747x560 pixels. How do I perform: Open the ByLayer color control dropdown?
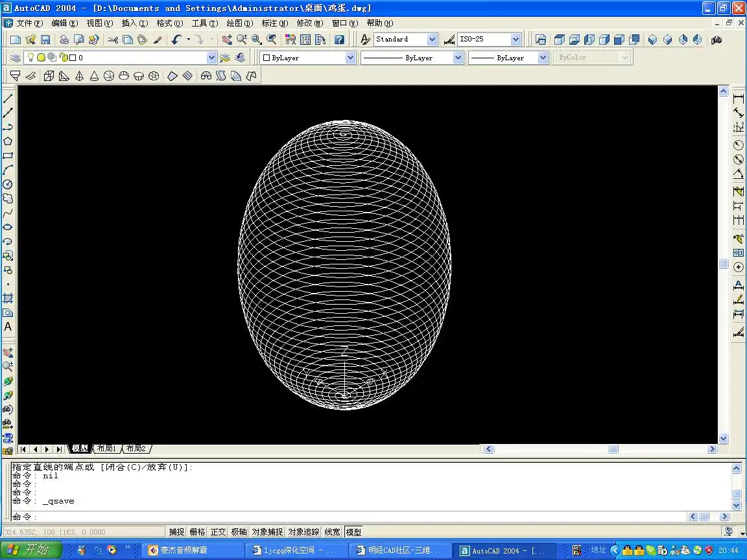coord(350,58)
